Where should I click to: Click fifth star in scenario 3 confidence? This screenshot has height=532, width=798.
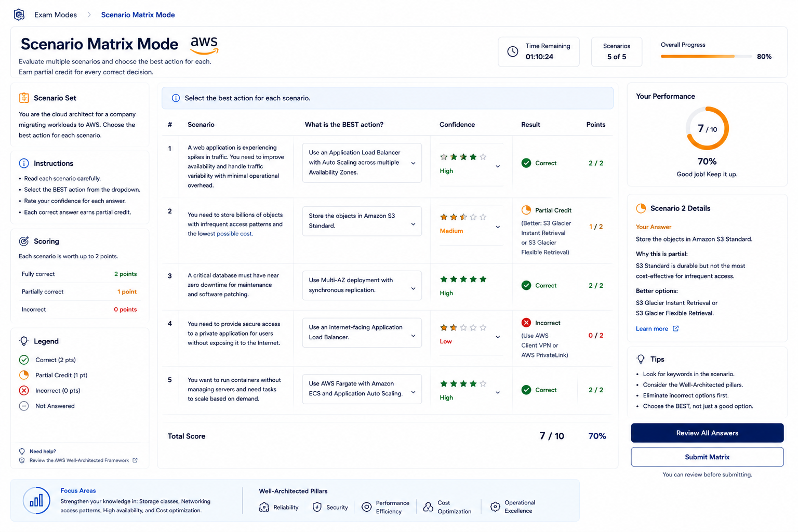tap(483, 280)
